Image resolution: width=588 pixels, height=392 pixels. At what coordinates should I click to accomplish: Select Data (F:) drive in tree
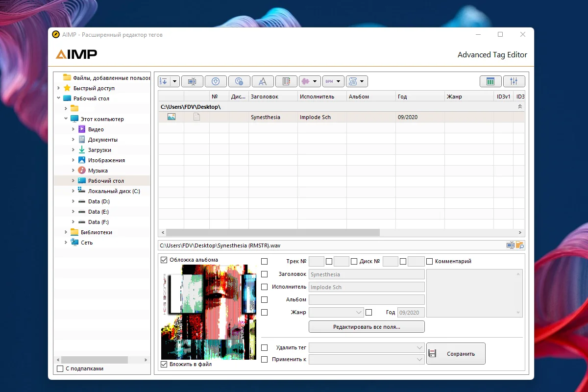click(x=98, y=222)
